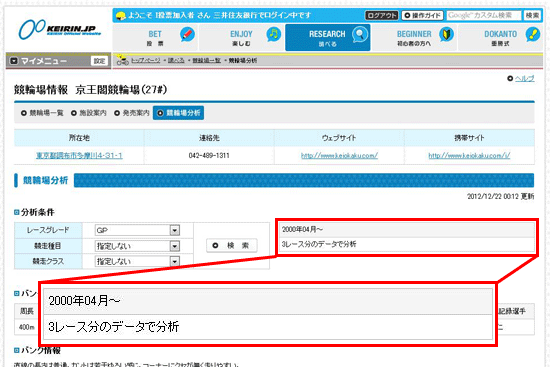Open the 競走種目 dropdown
This screenshot has height=367, width=550.
[137, 246]
